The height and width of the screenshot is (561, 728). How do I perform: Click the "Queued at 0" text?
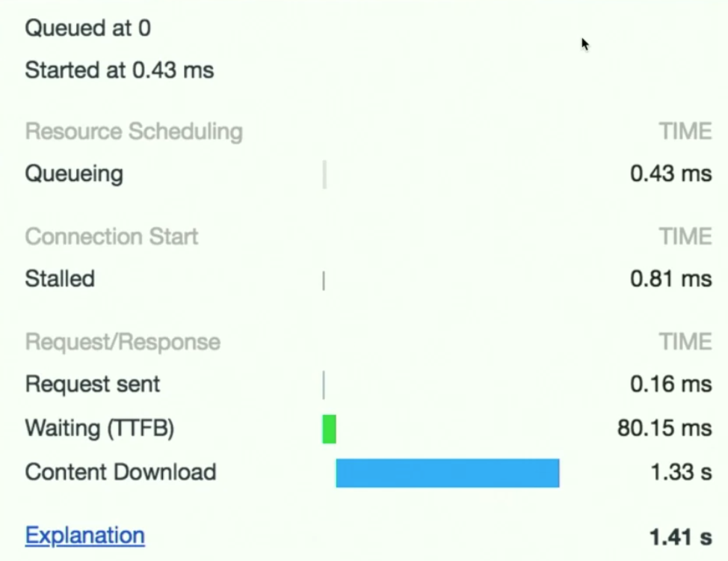click(x=87, y=28)
